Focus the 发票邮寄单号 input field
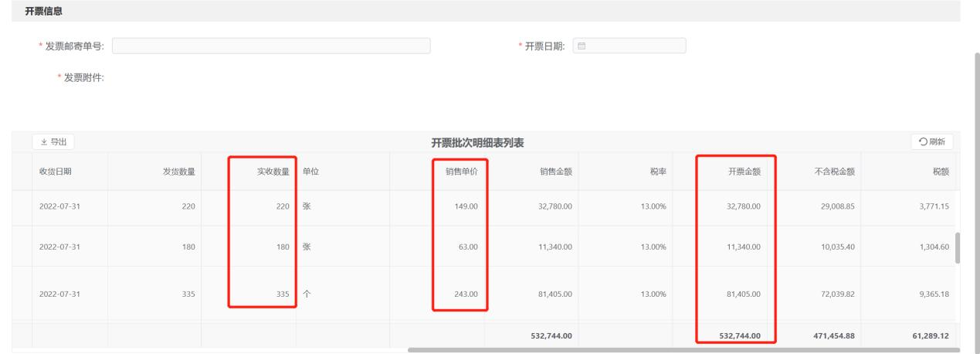 point(272,46)
